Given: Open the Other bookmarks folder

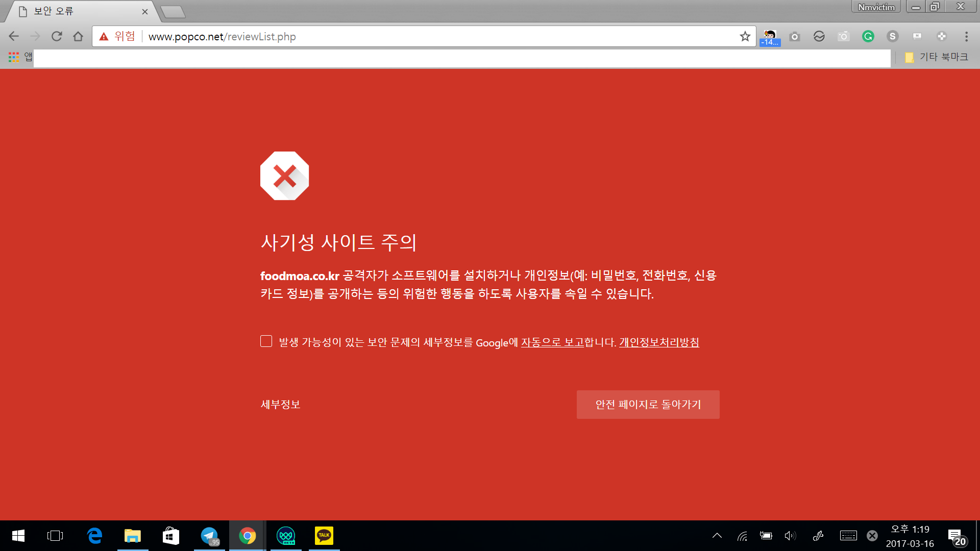Looking at the screenshot, I should point(937,57).
